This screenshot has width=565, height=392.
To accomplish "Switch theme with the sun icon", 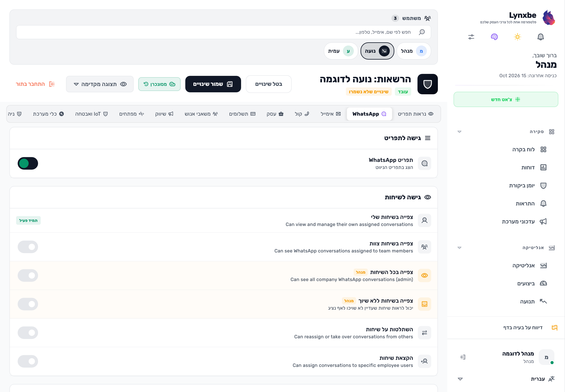I will [x=517, y=37].
